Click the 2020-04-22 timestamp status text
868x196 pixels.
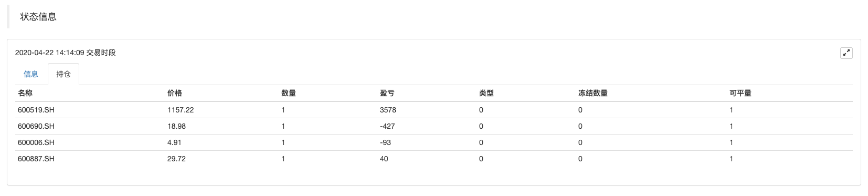click(x=66, y=53)
